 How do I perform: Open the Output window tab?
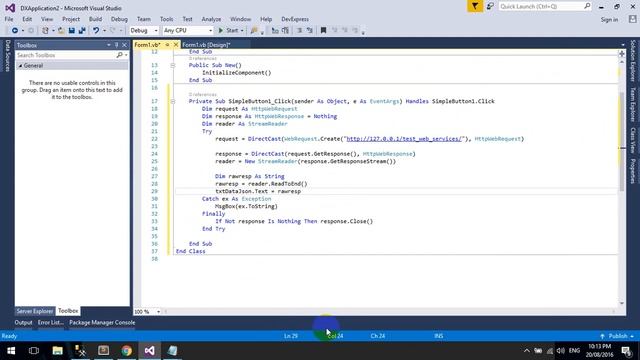[x=23, y=322]
